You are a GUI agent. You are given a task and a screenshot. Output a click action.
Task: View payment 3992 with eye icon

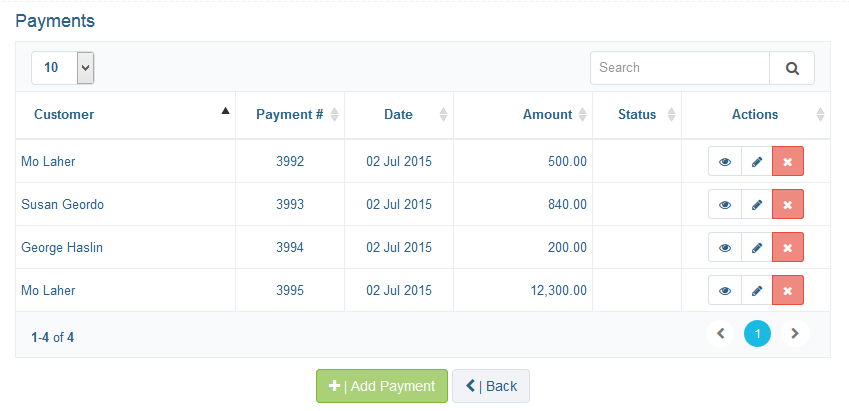point(724,161)
